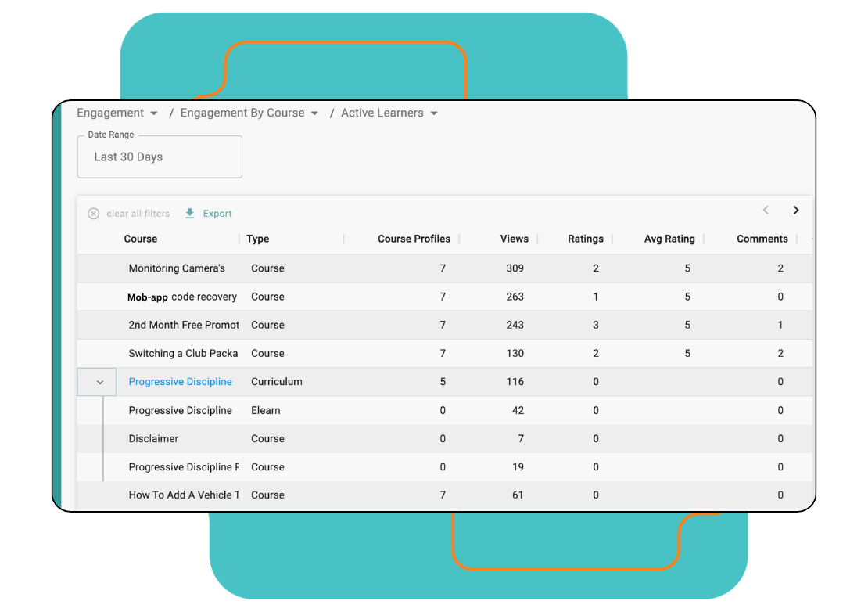Go to previous page with left chevron

point(766,211)
